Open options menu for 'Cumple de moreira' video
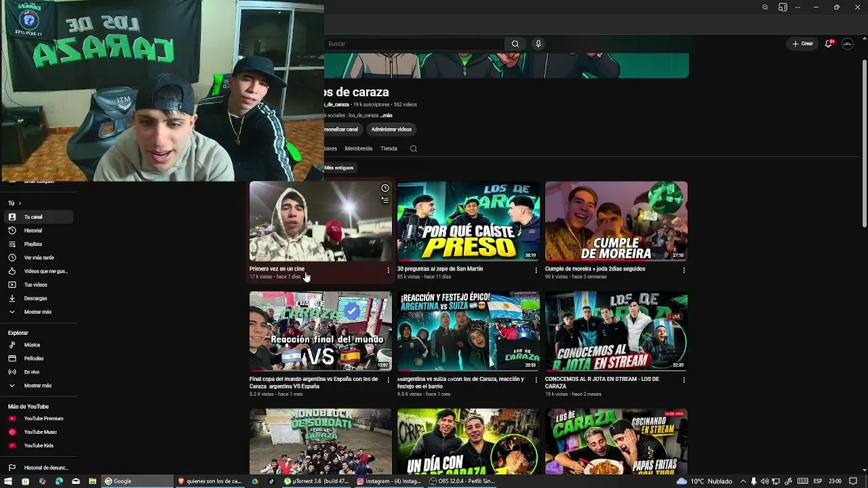The width and height of the screenshot is (868, 488). pyautogui.click(x=684, y=270)
